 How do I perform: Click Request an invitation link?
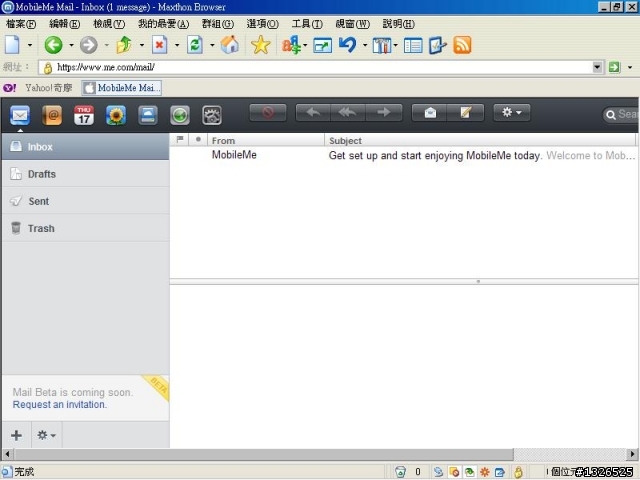60,404
